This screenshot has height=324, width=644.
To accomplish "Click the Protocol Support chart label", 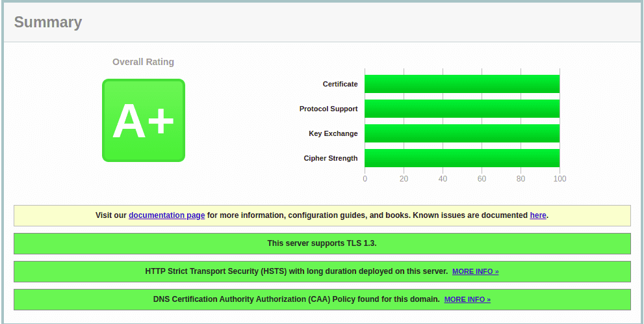I will tap(328, 109).
